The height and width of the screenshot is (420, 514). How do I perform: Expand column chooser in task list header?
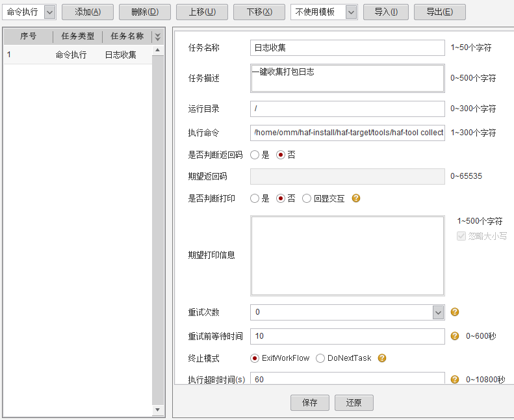click(158, 36)
